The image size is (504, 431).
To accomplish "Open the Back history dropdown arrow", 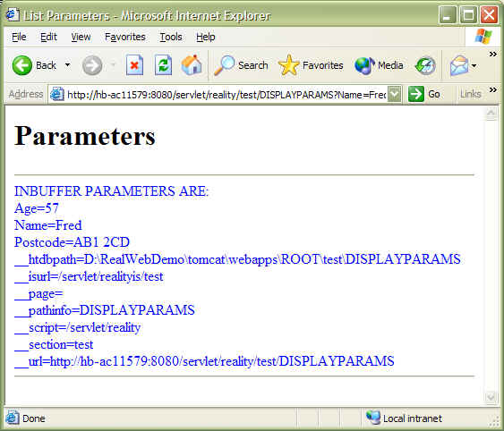I will coord(67,65).
